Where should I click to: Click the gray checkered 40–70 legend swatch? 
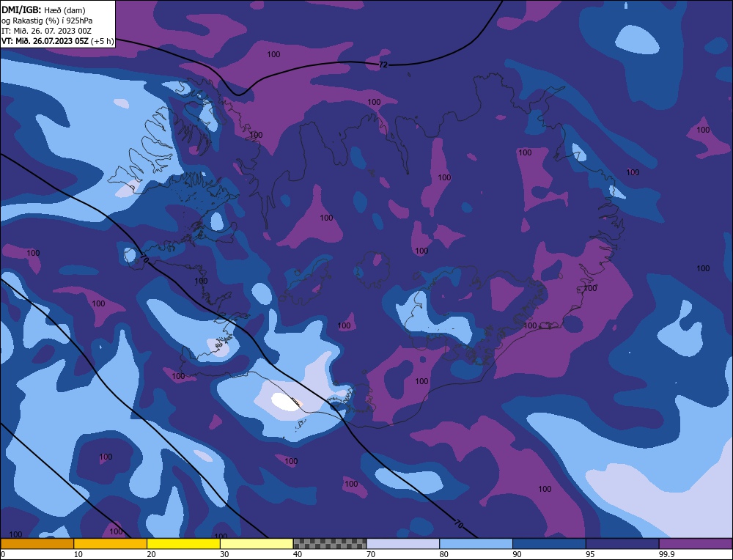(330, 544)
